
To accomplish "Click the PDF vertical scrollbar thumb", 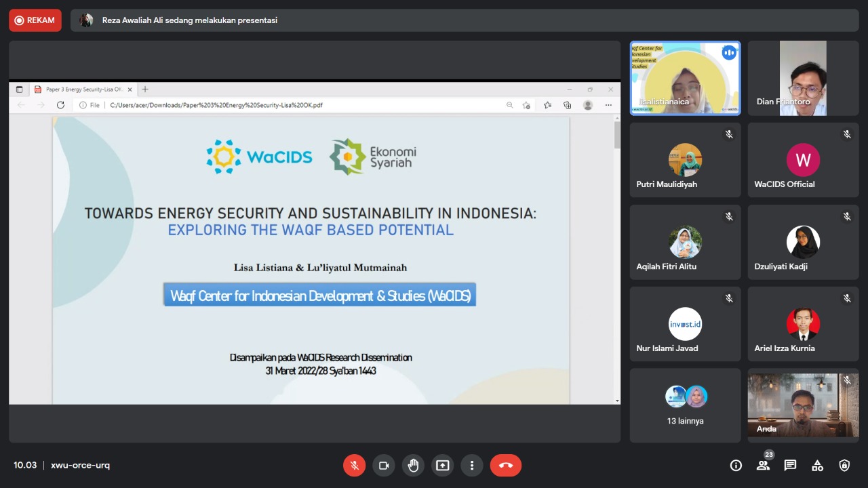I will pos(617,135).
